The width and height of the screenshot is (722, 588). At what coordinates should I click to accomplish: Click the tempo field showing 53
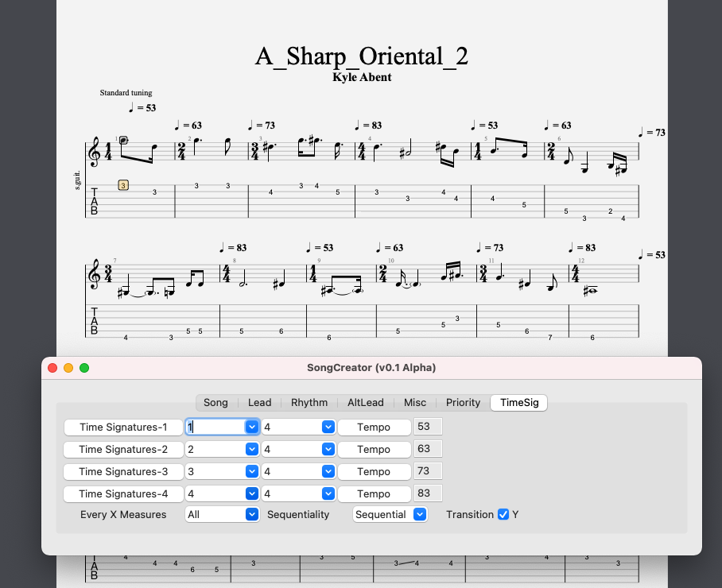pos(428,427)
